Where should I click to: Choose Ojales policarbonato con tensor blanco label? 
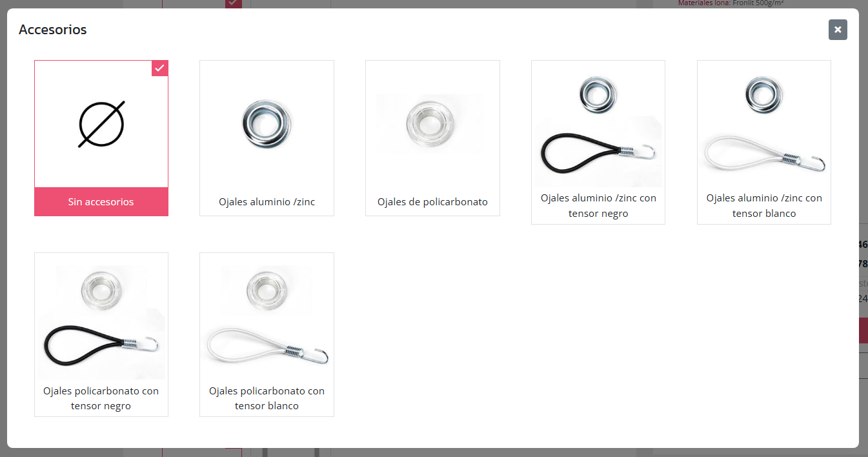267,398
